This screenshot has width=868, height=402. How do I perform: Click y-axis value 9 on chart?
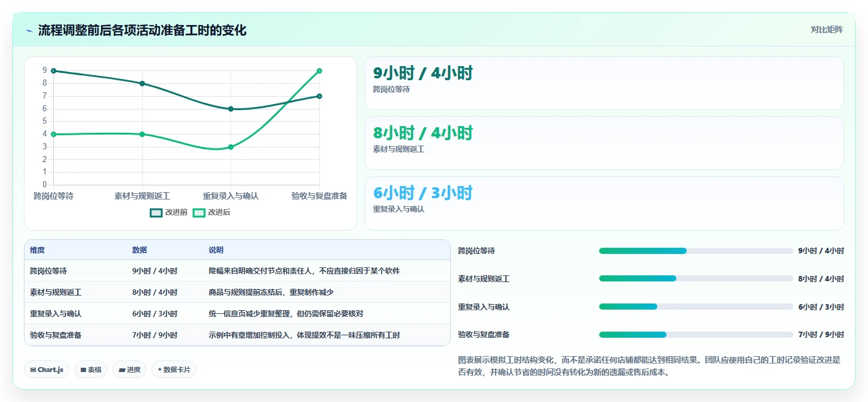(45, 70)
